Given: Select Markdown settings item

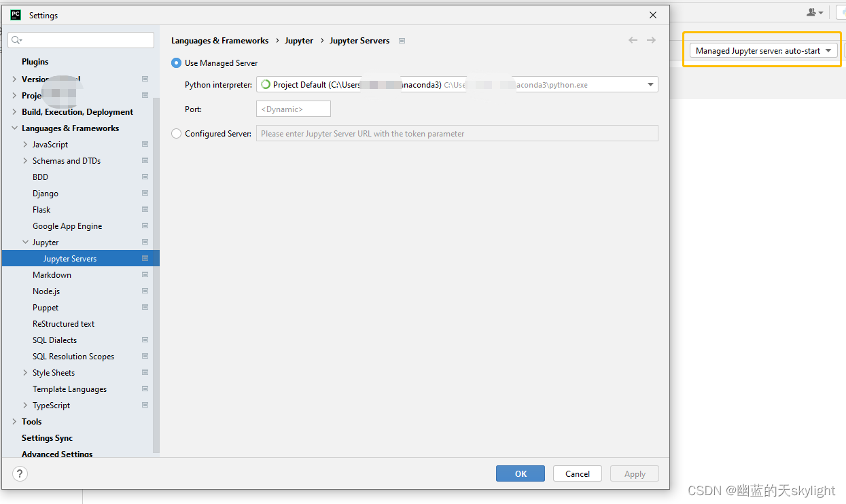Looking at the screenshot, I should 52,275.
